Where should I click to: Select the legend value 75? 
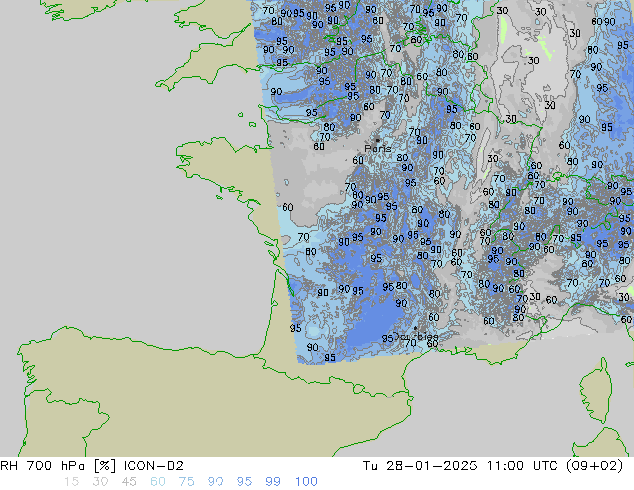tap(186, 482)
